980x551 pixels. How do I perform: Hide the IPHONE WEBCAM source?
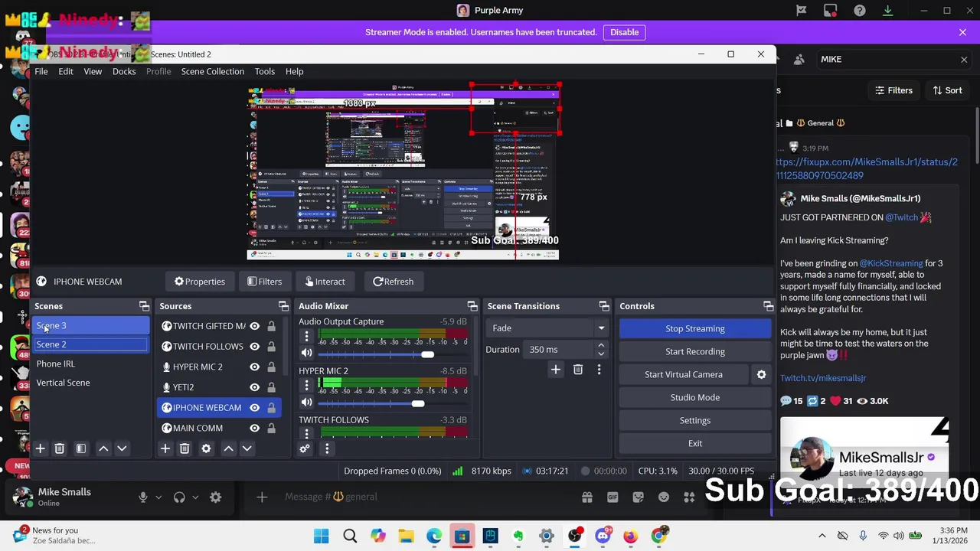click(x=254, y=408)
